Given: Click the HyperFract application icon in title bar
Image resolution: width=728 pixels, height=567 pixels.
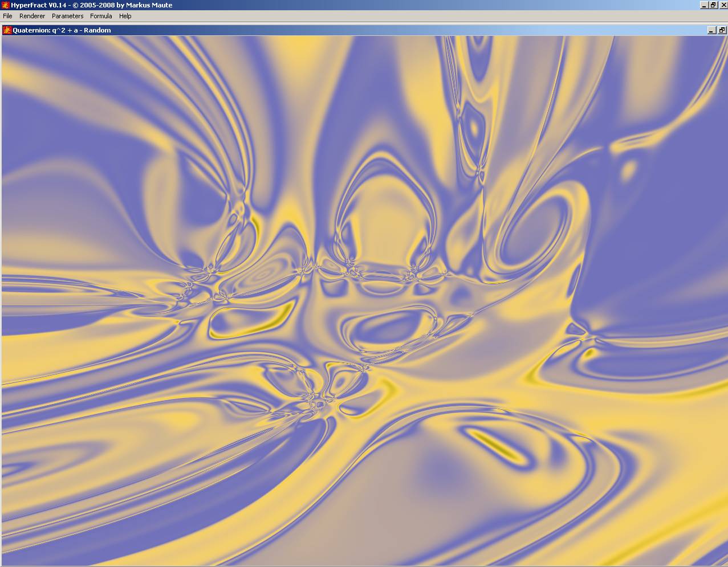Looking at the screenshot, I should 5,5.
